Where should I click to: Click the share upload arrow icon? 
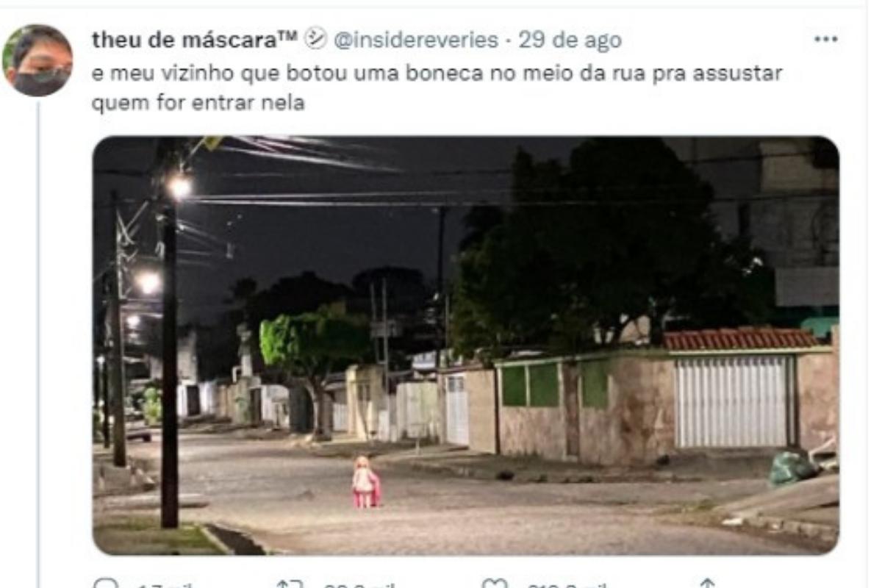coord(706,585)
